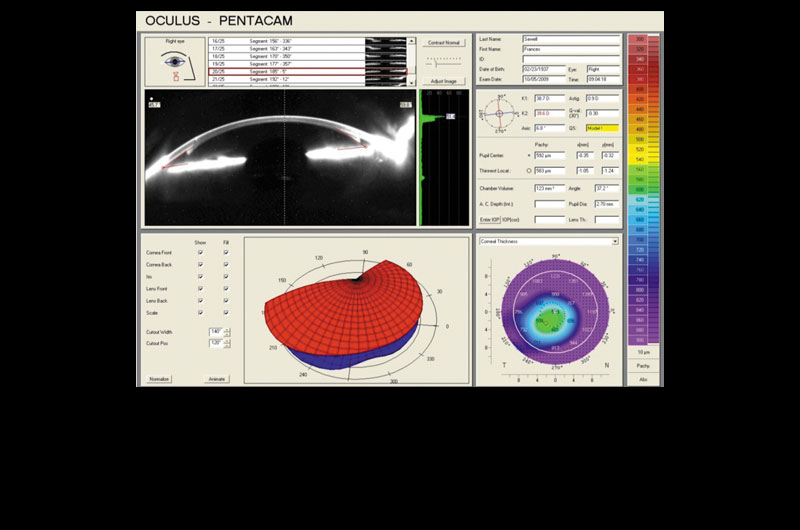Click the First Name input field
800x530 pixels.
point(571,49)
